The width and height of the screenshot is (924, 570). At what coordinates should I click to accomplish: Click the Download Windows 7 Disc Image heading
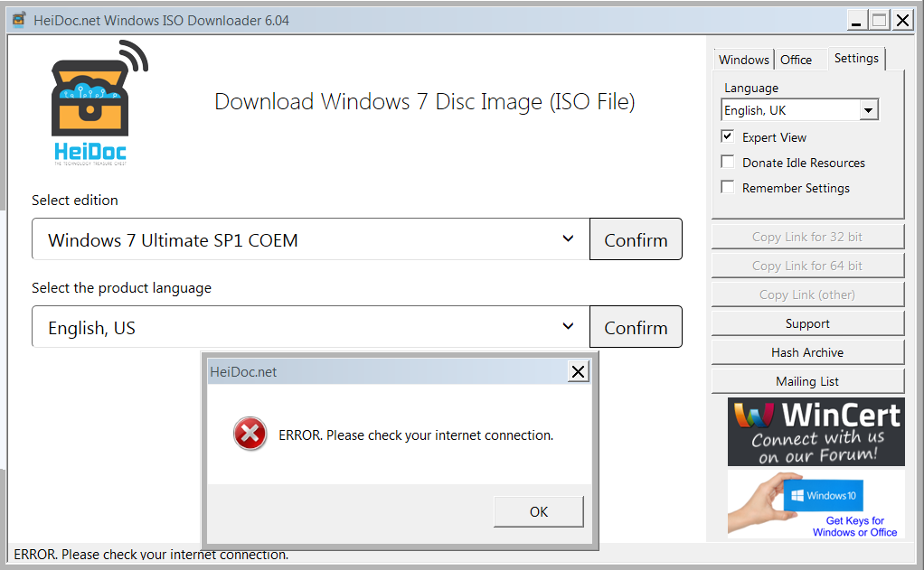click(424, 102)
